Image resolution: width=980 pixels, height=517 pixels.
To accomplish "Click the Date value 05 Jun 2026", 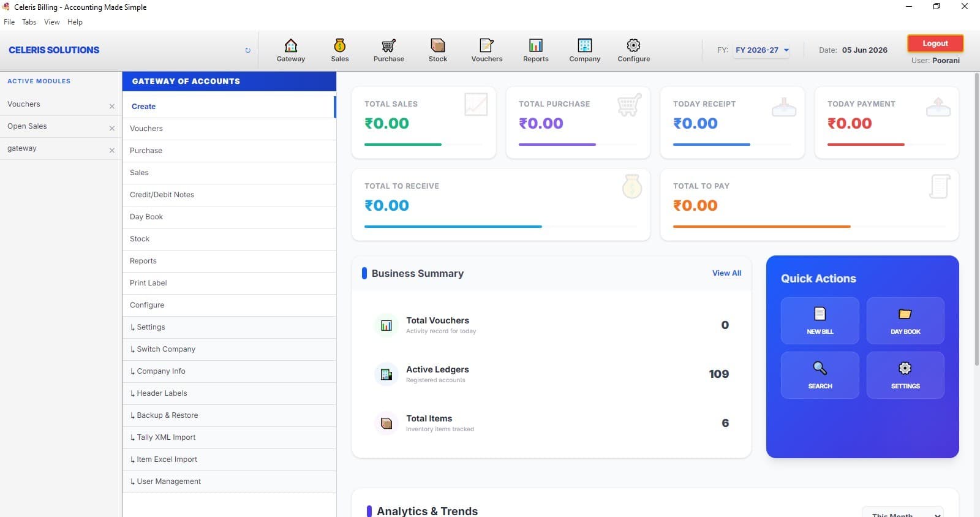I will (864, 50).
